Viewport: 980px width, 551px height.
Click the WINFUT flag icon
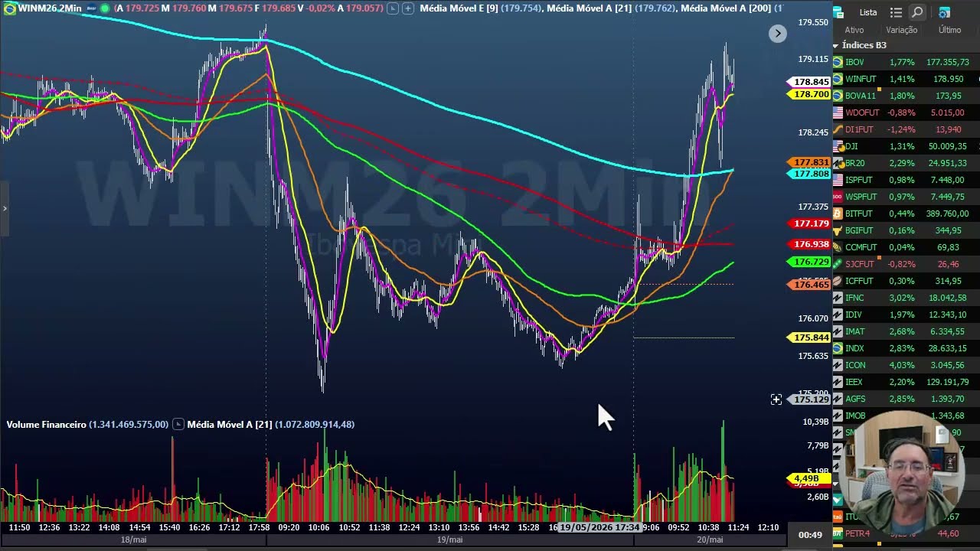[838, 79]
